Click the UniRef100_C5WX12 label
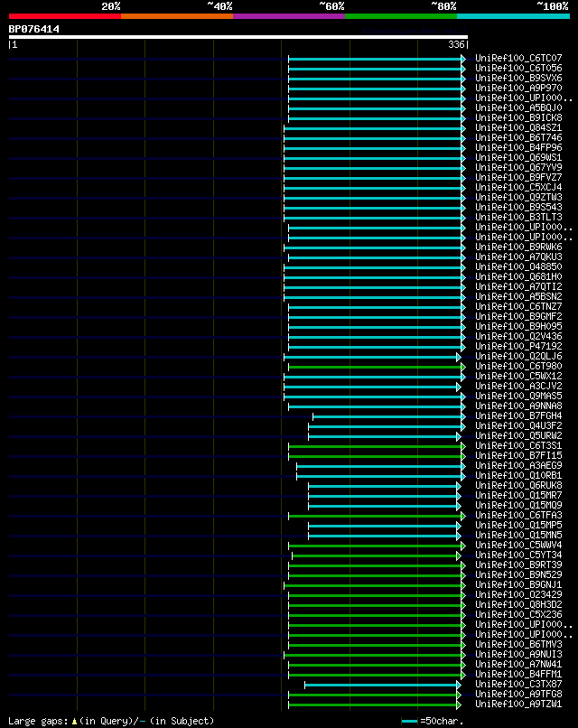This screenshot has height=728, width=578. point(518,376)
